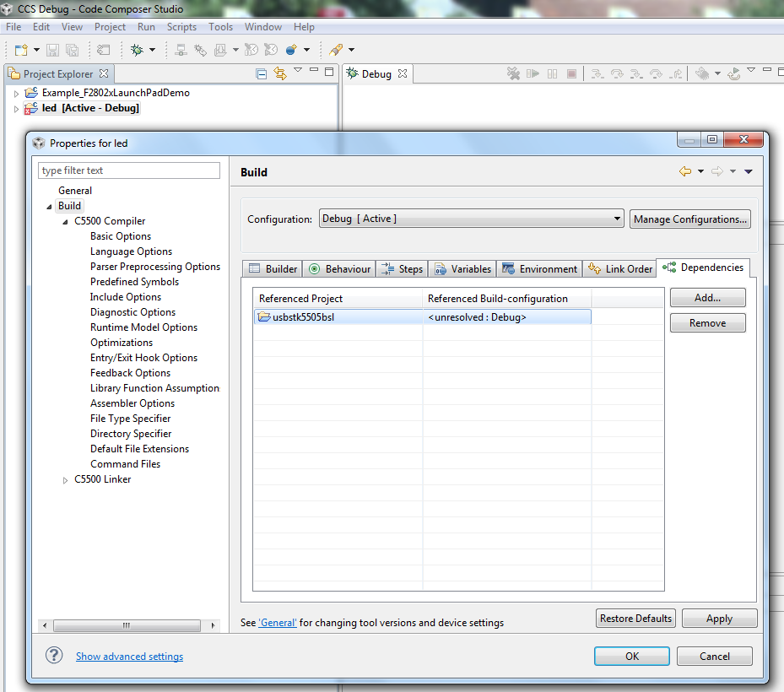784x692 pixels.
Task: Click the Apply button
Action: tap(720, 619)
